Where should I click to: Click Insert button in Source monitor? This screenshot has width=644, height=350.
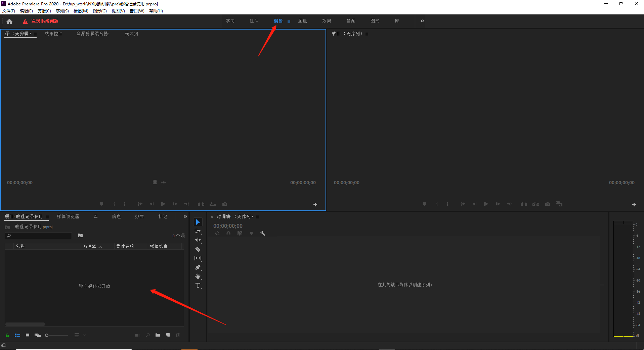[201, 204]
